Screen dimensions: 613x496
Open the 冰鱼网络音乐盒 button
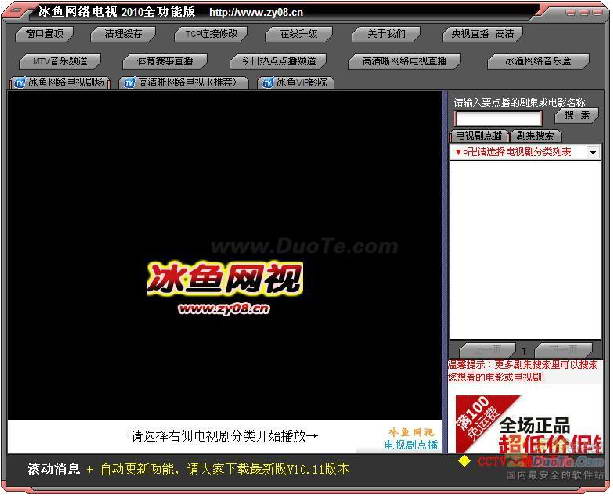[x=538, y=61]
